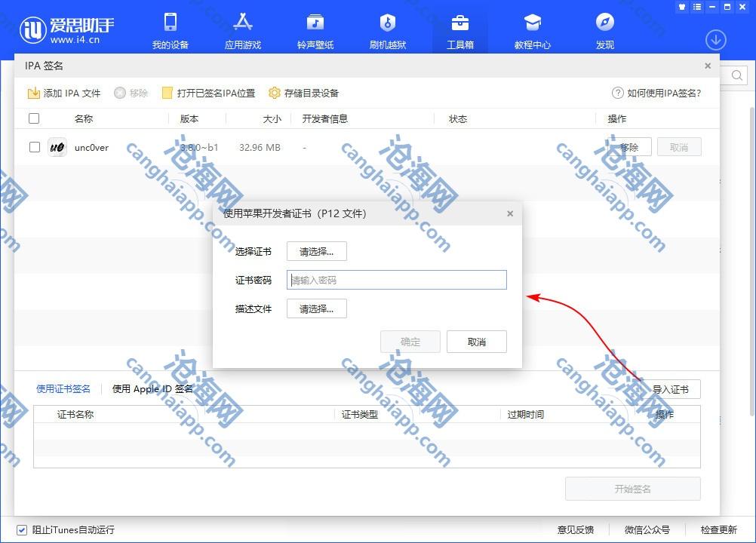Image resolution: width=756 pixels, height=543 pixels.
Task: Select the 使用证书签名 tab
Action: (x=63, y=389)
